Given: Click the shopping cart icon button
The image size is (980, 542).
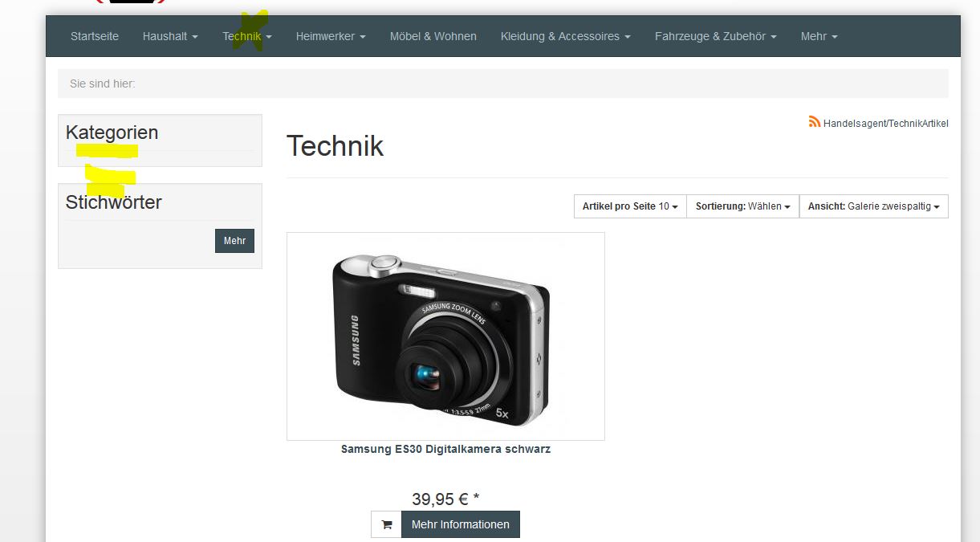Looking at the screenshot, I should click(x=386, y=524).
